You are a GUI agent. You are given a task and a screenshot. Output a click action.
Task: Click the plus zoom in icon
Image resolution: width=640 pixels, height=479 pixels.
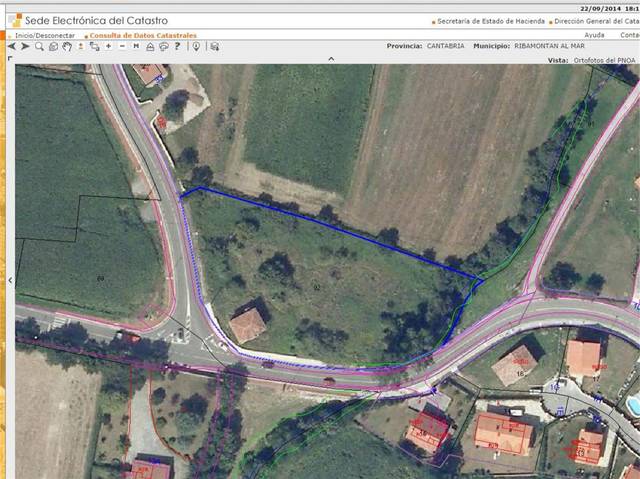click(108, 46)
